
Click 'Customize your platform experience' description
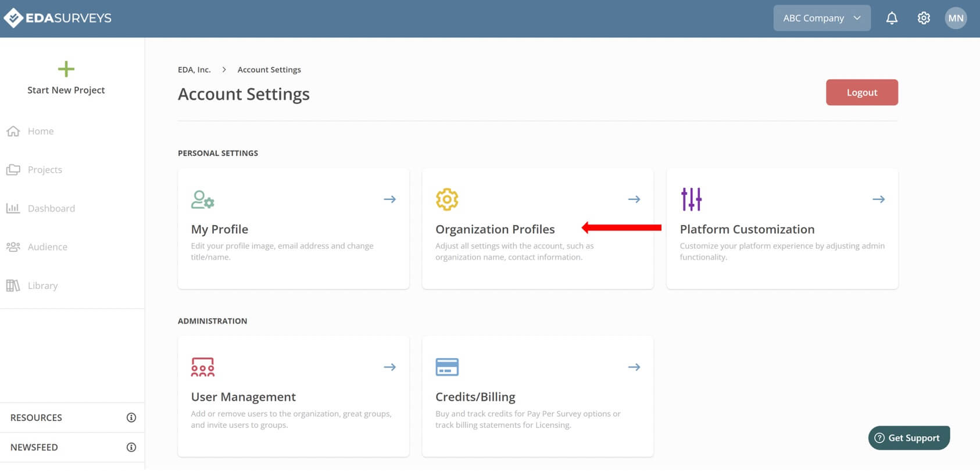782,252
